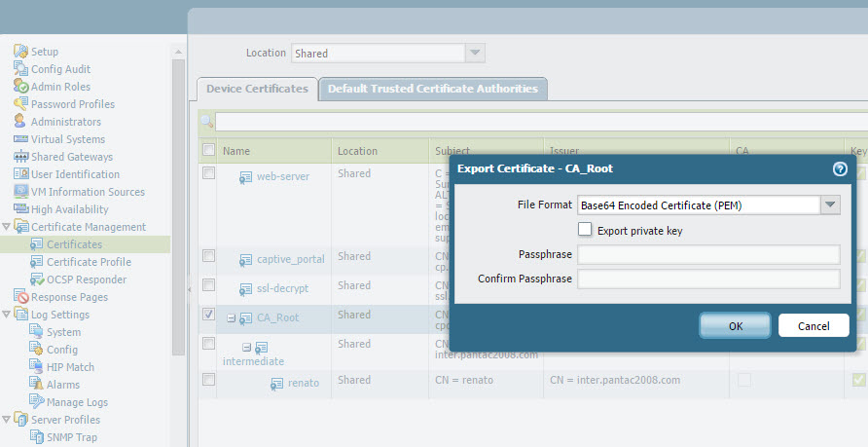Image resolution: width=868 pixels, height=447 pixels.
Task: Uncheck the CA_Root row checkbox
Action: 208,315
